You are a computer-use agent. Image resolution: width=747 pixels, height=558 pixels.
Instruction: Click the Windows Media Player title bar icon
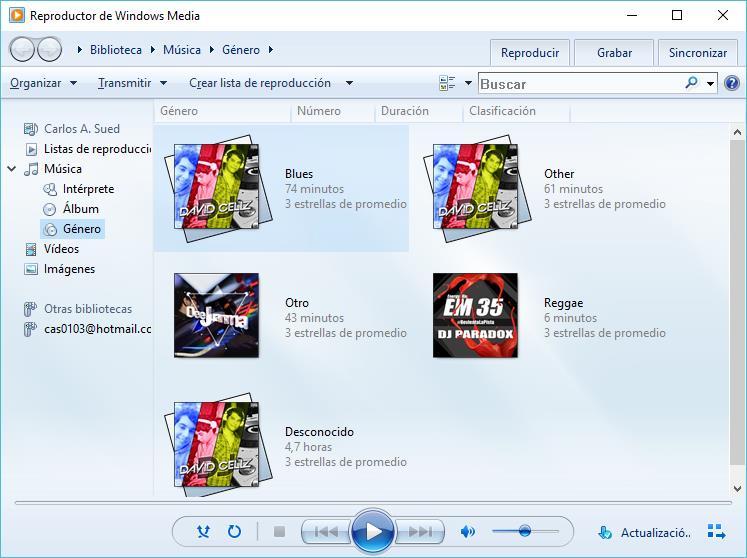[17, 15]
